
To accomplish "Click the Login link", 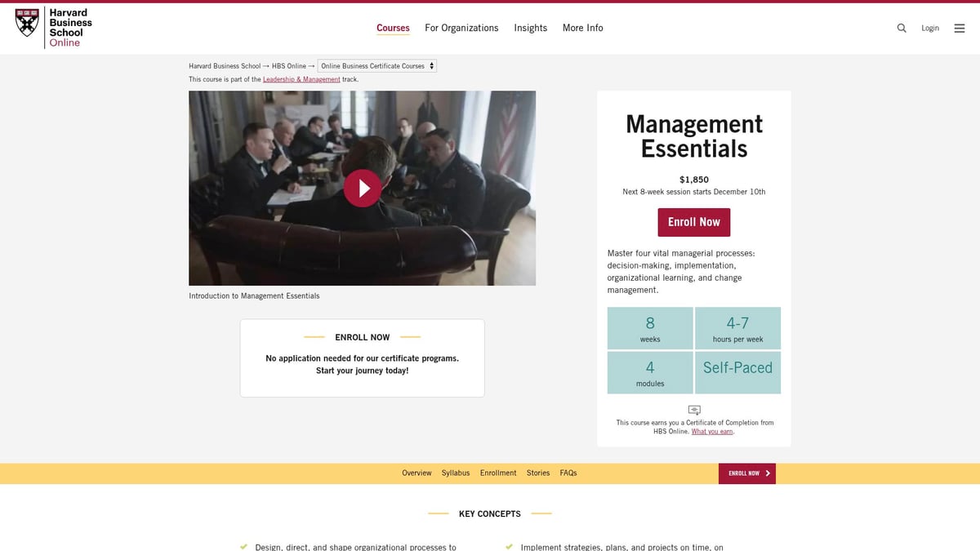I will click(930, 28).
